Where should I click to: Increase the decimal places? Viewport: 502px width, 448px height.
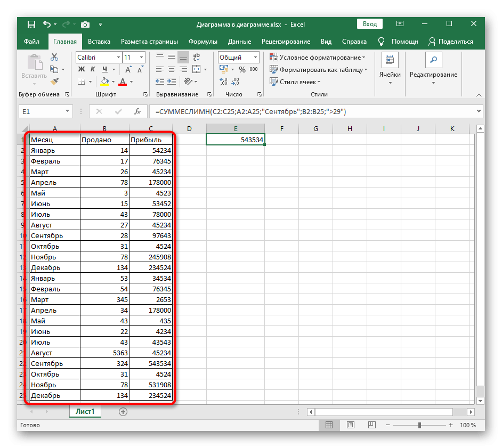tap(223, 82)
